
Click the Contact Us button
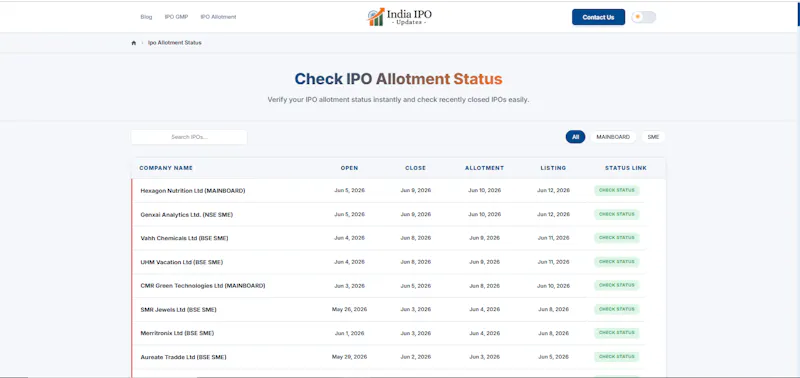[x=598, y=17]
